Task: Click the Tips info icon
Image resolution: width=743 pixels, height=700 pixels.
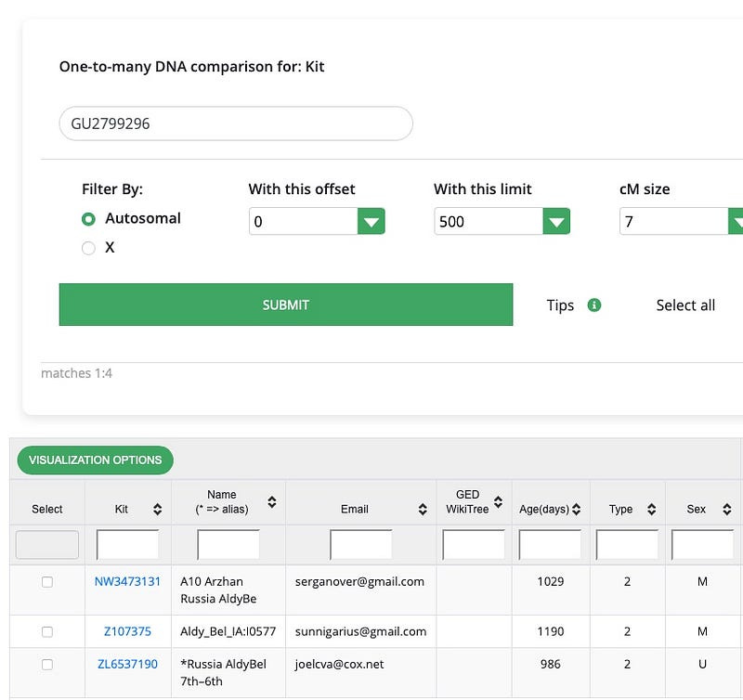Action: (593, 305)
